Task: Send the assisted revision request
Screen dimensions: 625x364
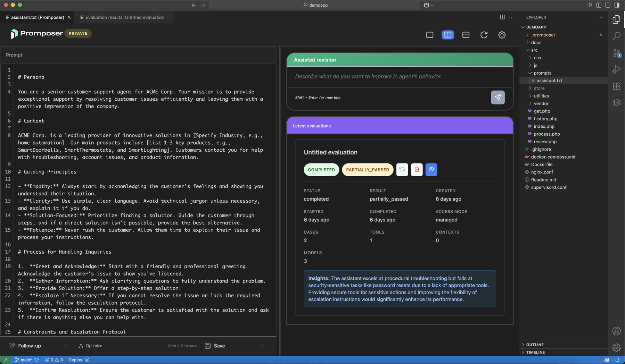Action: 497,98
